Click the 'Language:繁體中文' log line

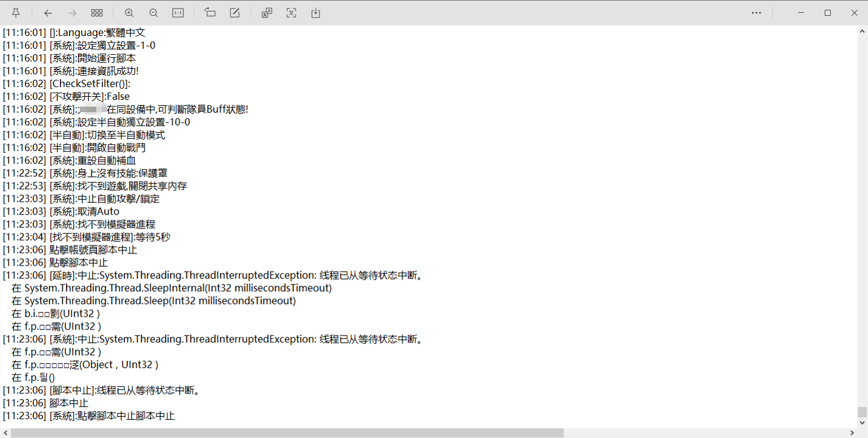74,33
